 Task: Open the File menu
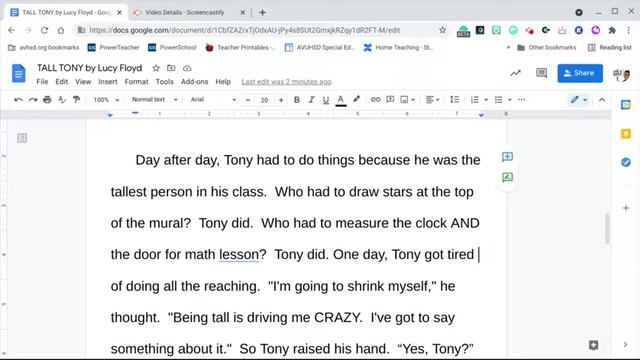[x=42, y=82]
